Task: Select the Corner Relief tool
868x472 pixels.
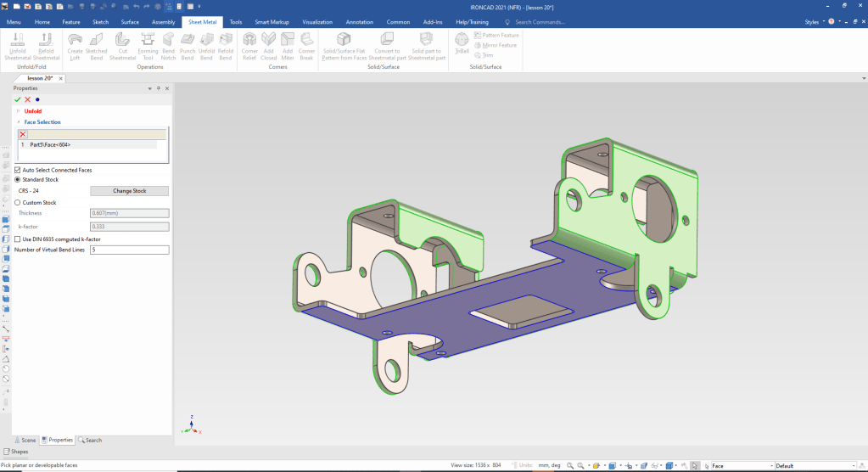Action: click(249, 39)
